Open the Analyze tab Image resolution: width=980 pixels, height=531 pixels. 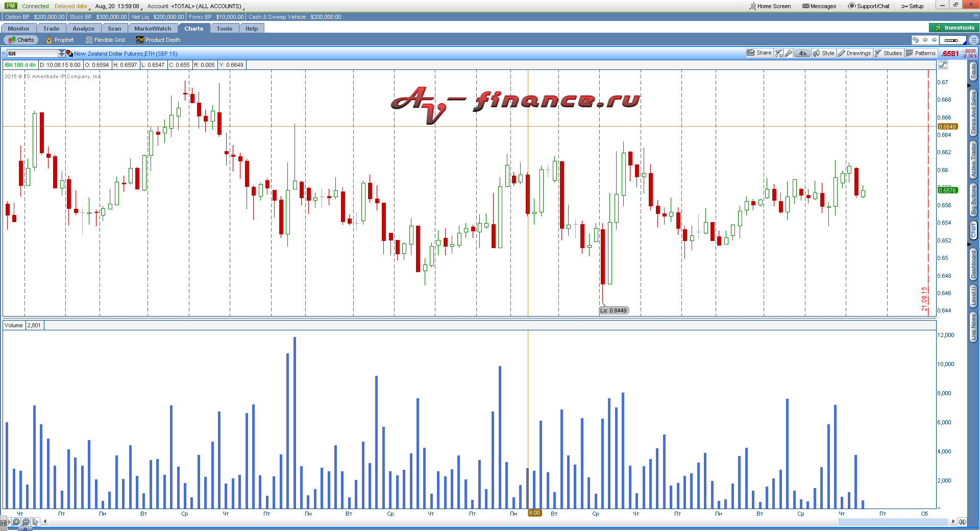(x=83, y=29)
